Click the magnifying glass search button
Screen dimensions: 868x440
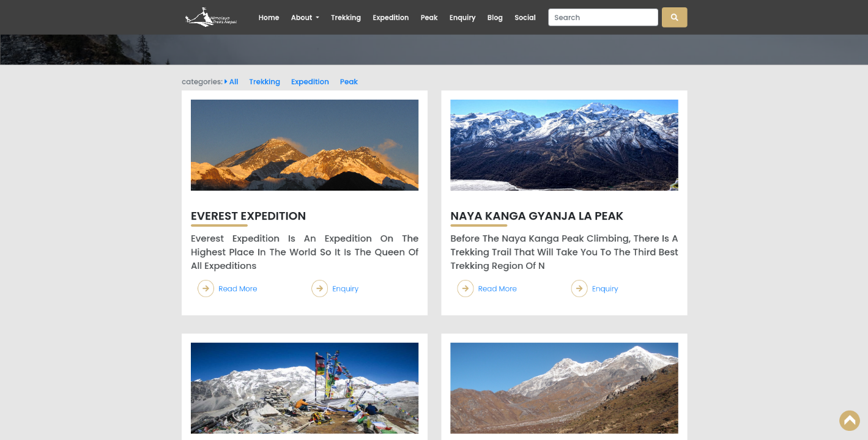tap(674, 17)
